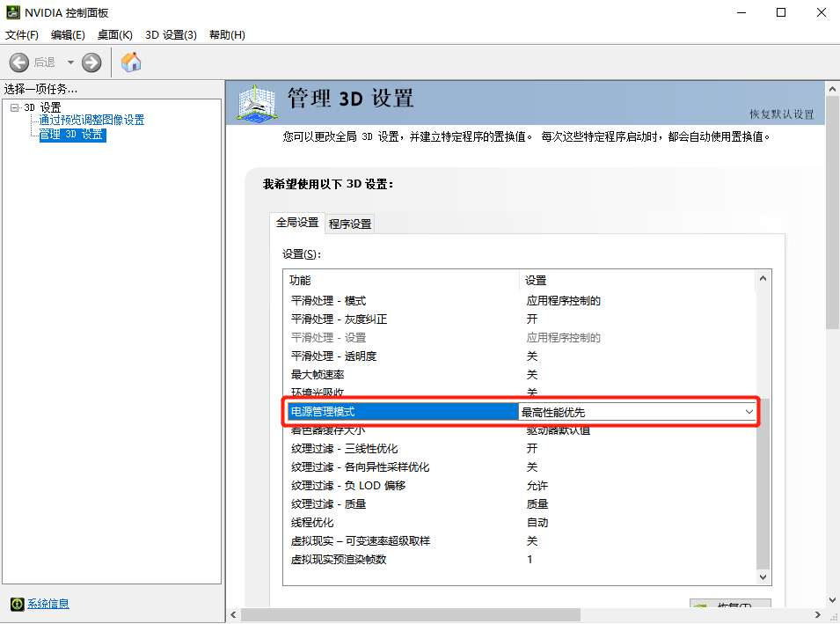This screenshot has height=624, width=840.
Task: Click the main pane scroll down arrow
Action: point(832,600)
